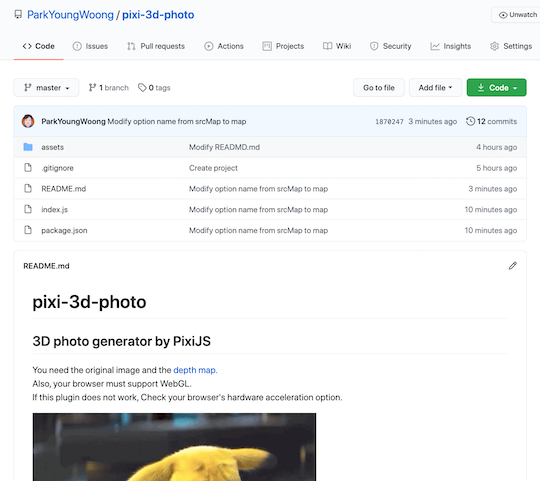Edit README with the pencil icon

pyautogui.click(x=513, y=265)
